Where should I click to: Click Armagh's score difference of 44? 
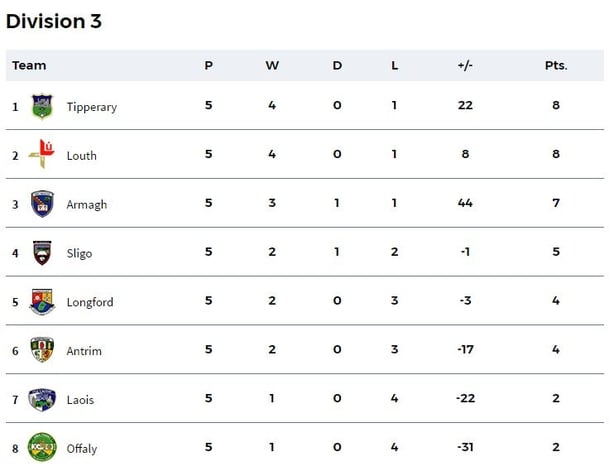465,203
